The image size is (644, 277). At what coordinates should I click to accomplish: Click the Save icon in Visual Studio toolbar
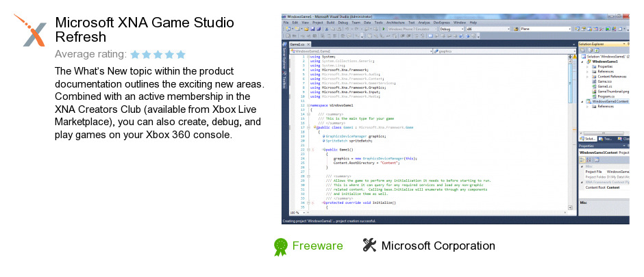pos(312,29)
